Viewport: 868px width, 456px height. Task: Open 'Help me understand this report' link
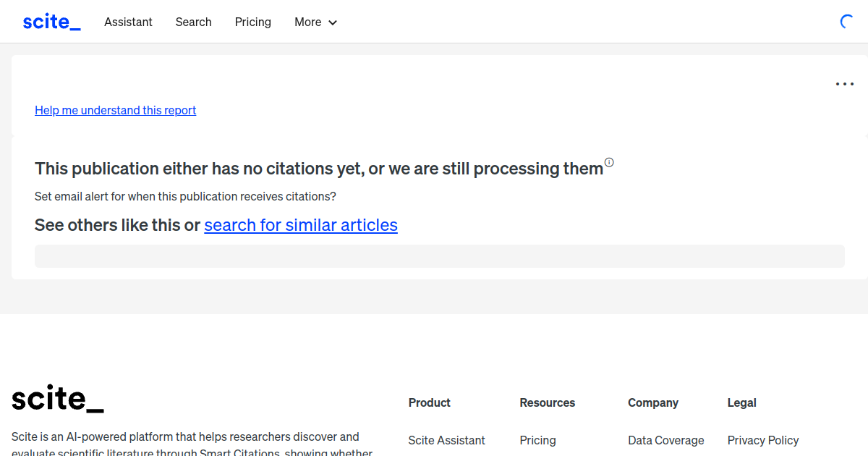tap(115, 110)
